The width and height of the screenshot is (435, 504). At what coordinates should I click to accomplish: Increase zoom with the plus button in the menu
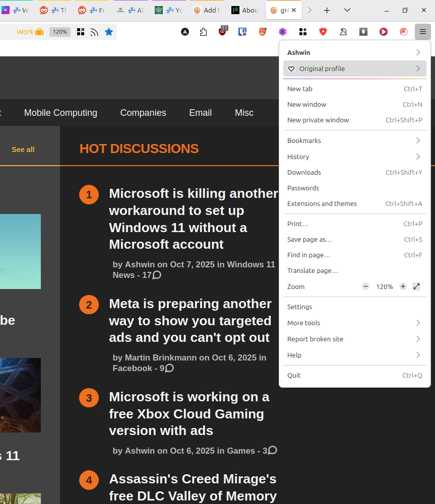pos(403,286)
